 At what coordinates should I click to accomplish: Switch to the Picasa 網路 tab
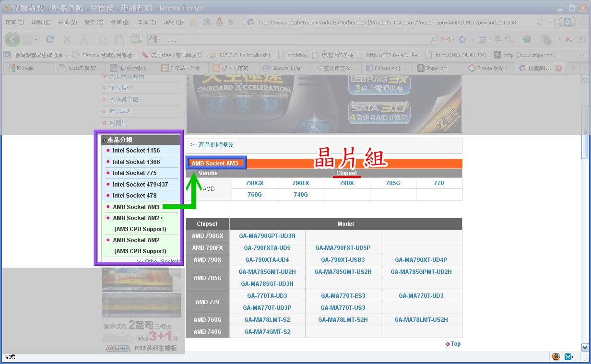pyautogui.click(x=488, y=68)
